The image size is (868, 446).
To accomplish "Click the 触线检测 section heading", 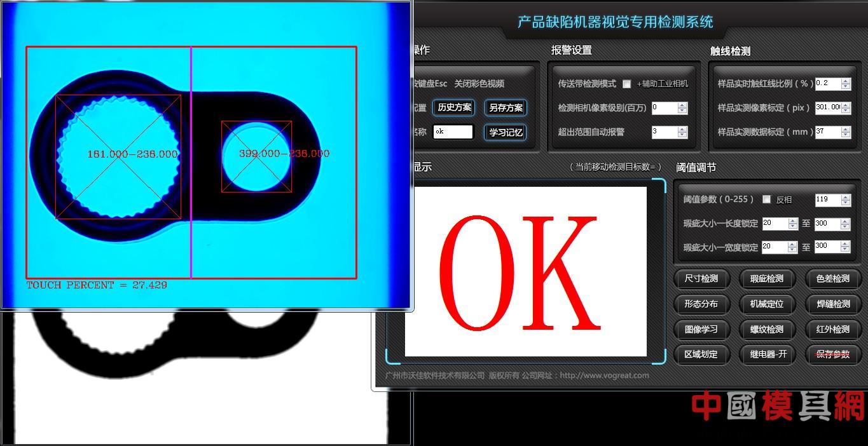I will 731,51.
